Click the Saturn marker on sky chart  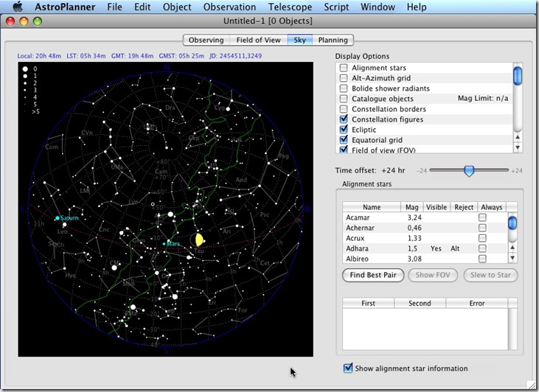[58, 218]
